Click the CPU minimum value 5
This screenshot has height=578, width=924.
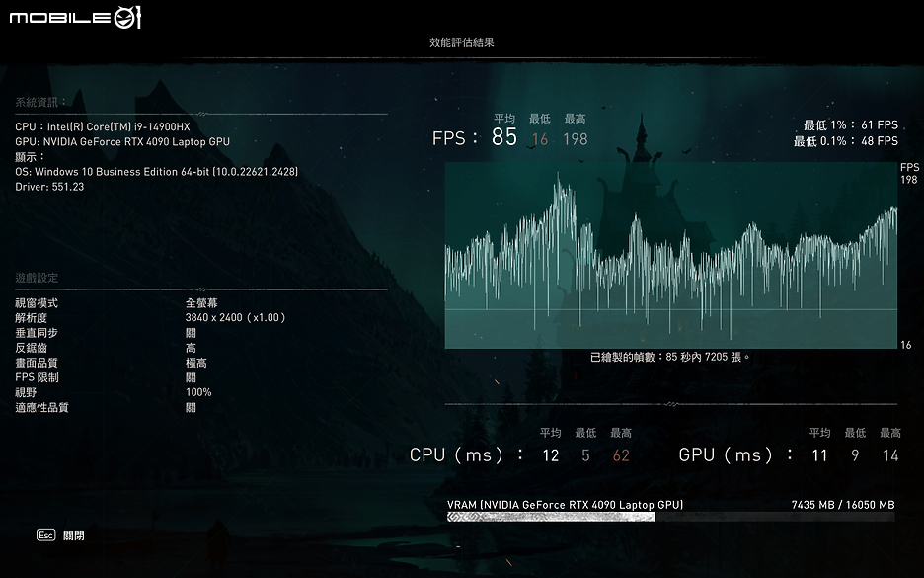pyautogui.click(x=585, y=455)
